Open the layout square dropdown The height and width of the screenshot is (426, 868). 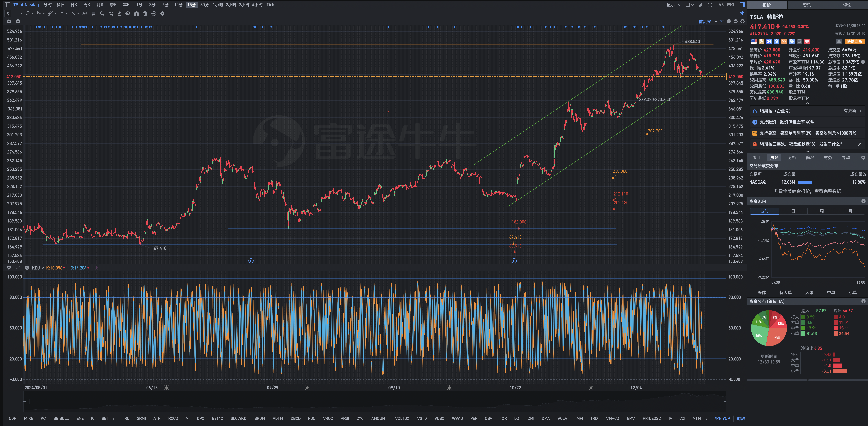(x=689, y=5)
